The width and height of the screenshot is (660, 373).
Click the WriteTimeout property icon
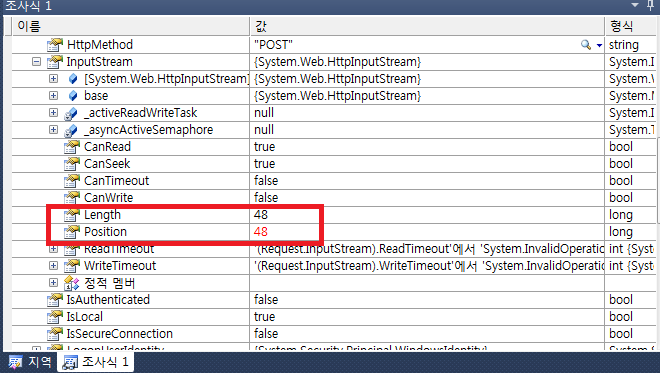tap(72, 266)
